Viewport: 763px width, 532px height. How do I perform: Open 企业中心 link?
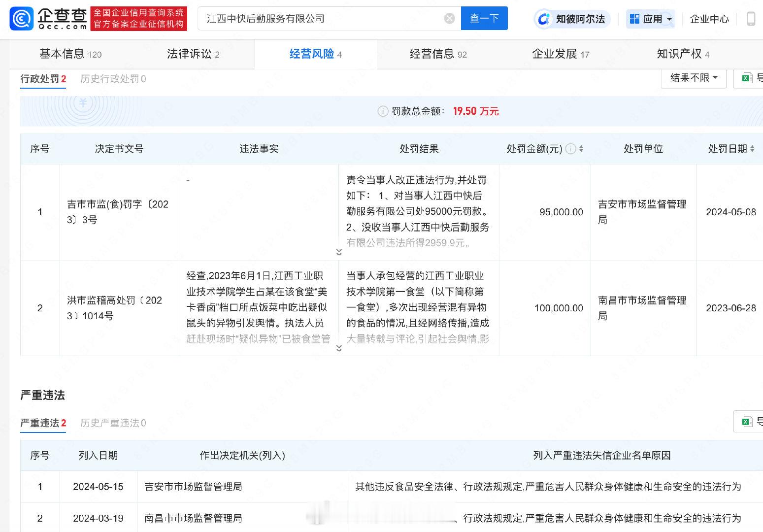(x=709, y=19)
